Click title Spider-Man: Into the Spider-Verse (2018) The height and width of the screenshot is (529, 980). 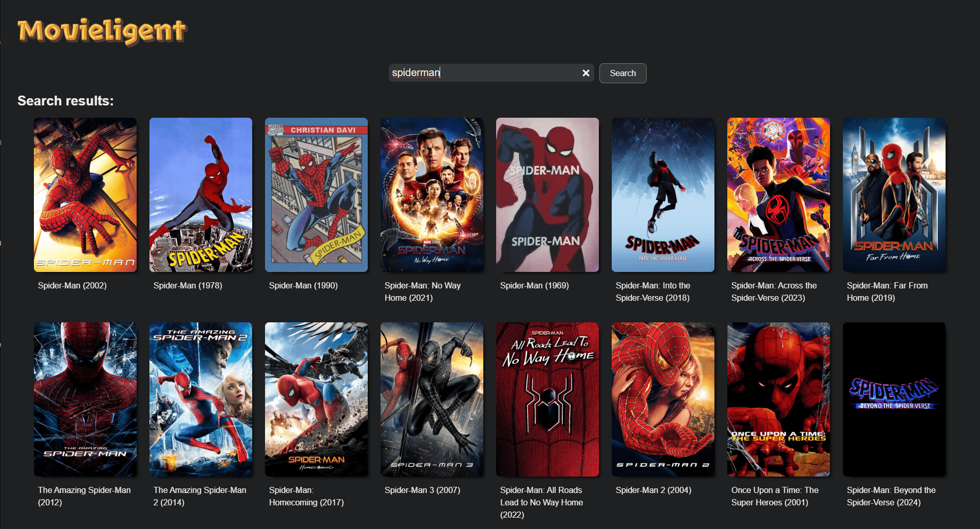(x=653, y=291)
